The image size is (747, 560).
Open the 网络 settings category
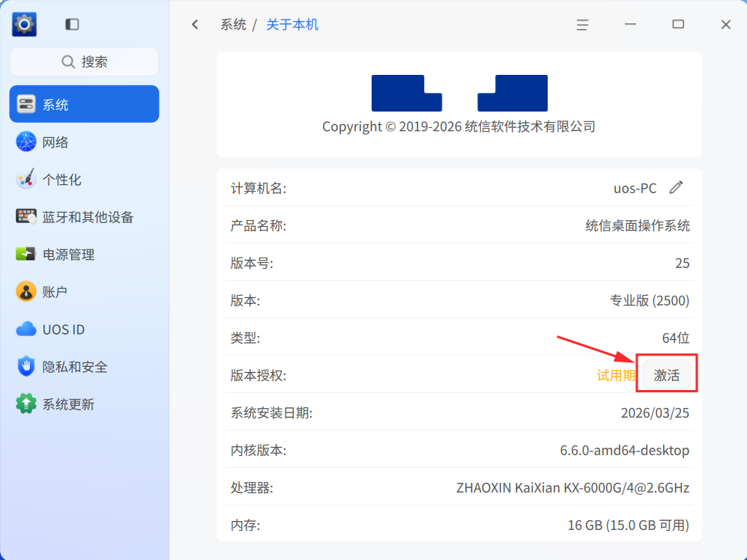pyautogui.click(x=85, y=142)
